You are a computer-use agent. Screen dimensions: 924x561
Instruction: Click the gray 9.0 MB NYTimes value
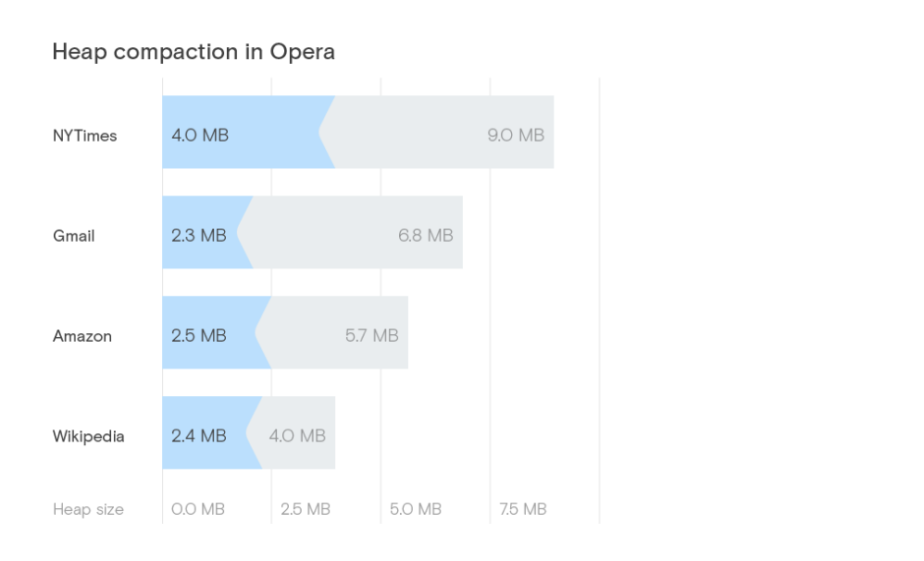[516, 135]
